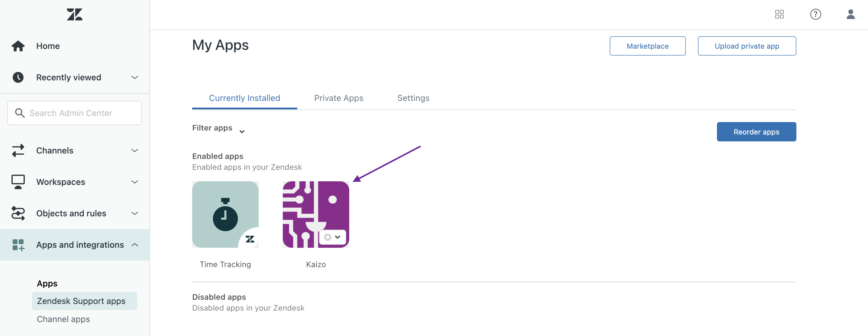Click the Upload private app button
The height and width of the screenshot is (336, 868).
pos(747,46)
